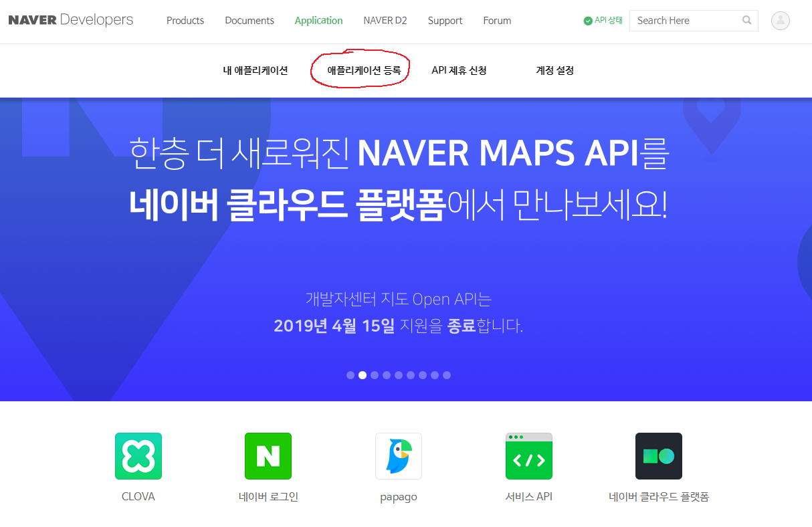Open the Support menu
This screenshot has height=527, width=812.
[x=445, y=21]
